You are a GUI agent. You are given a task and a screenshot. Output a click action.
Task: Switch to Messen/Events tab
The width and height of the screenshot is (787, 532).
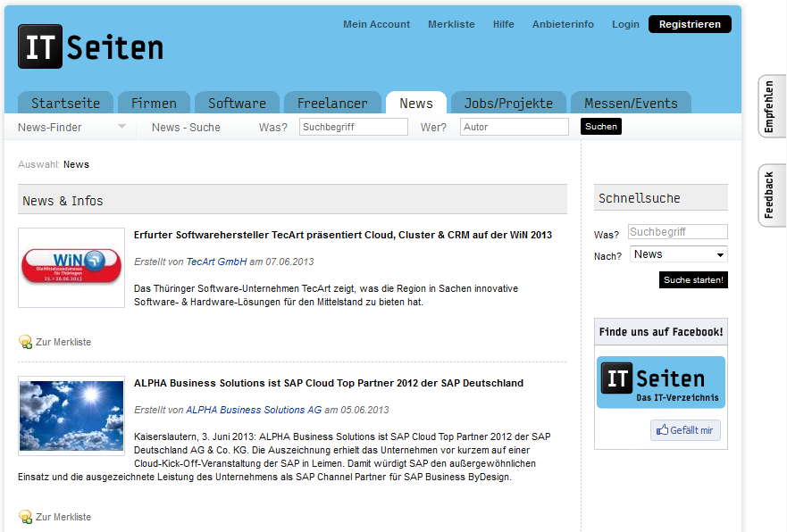(631, 103)
